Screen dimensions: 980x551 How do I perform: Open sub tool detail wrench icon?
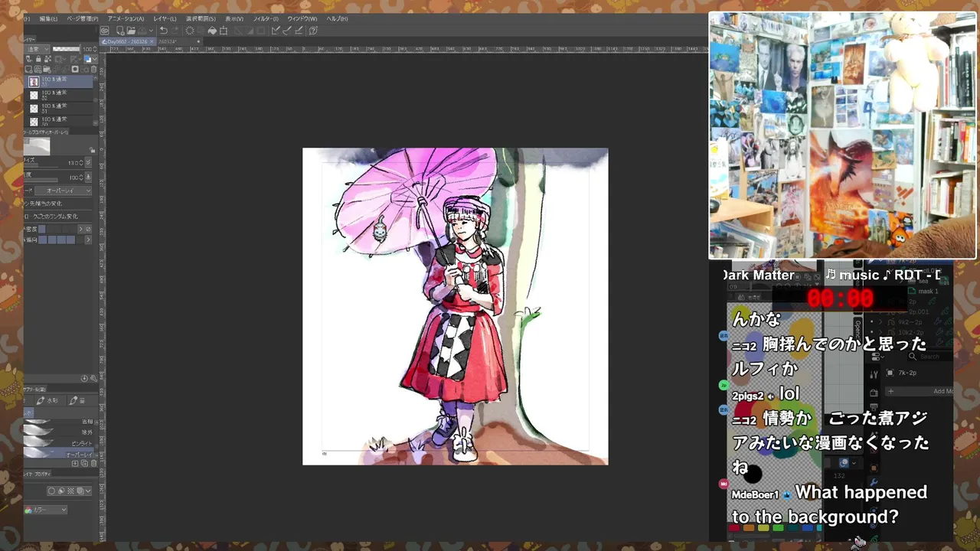93,378
